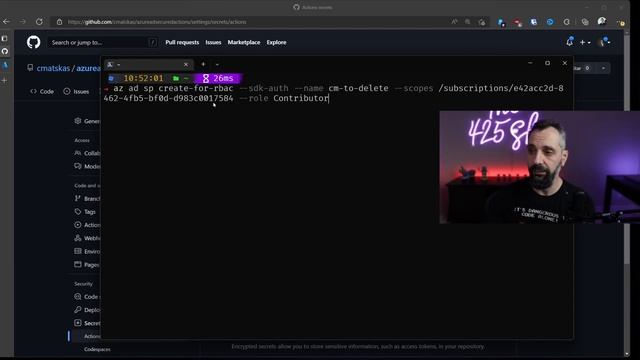Open Webhooks settings in sidebar
Viewport: 640px width, 360px height.
[x=87, y=238]
